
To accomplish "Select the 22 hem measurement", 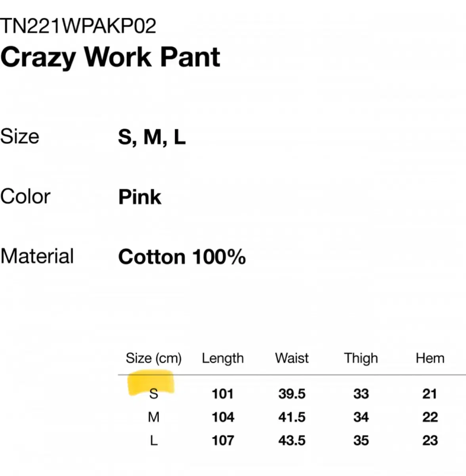I will point(430,417).
